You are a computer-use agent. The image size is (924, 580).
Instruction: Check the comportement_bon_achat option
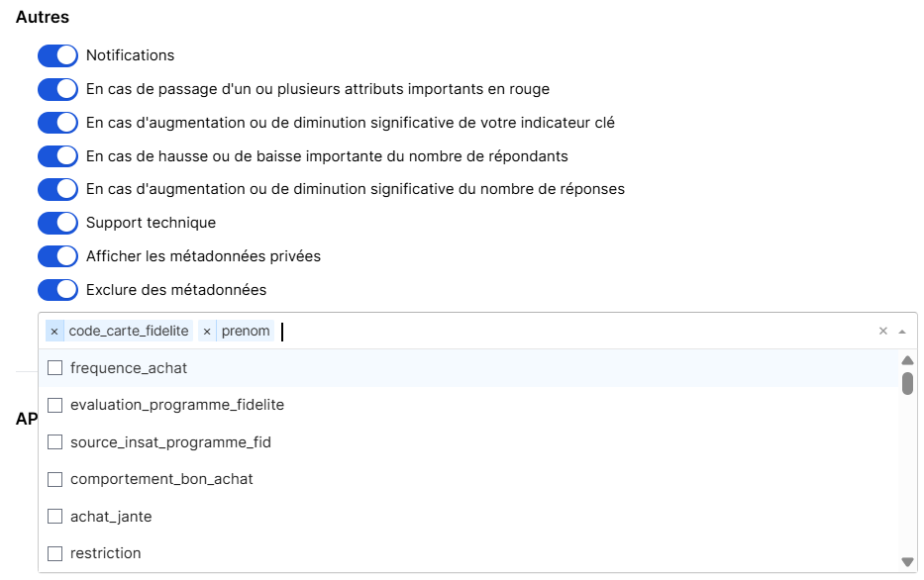55,479
